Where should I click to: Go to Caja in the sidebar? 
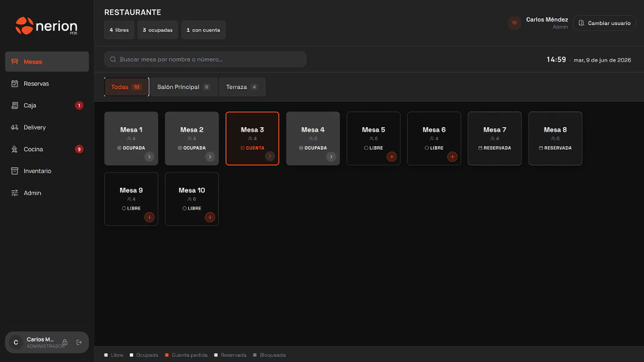pos(47,105)
